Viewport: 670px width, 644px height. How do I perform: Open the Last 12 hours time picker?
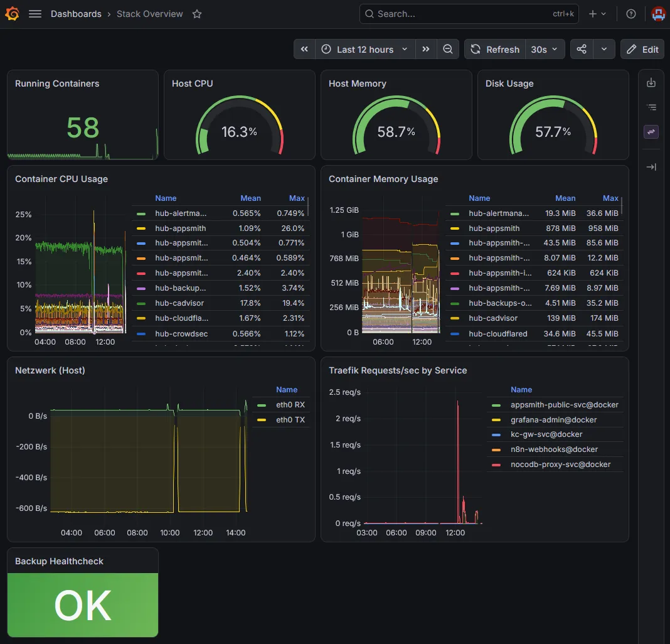pos(365,49)
